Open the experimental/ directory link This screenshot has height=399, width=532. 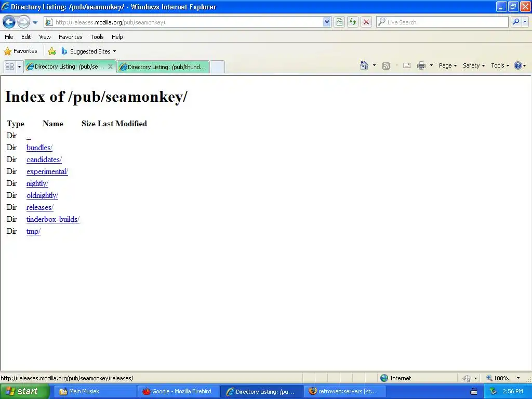(47, 171)
